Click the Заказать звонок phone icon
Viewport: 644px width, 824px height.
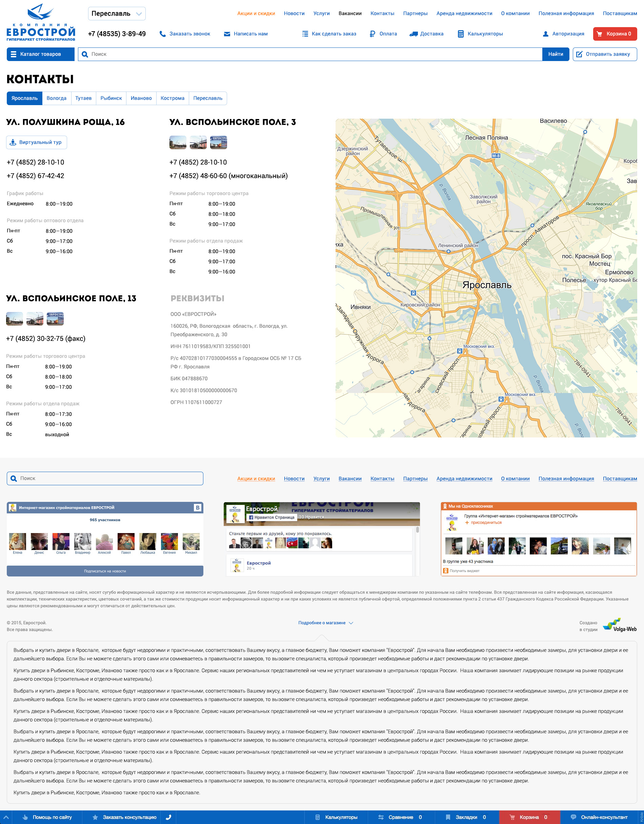(x=162, y=34)
